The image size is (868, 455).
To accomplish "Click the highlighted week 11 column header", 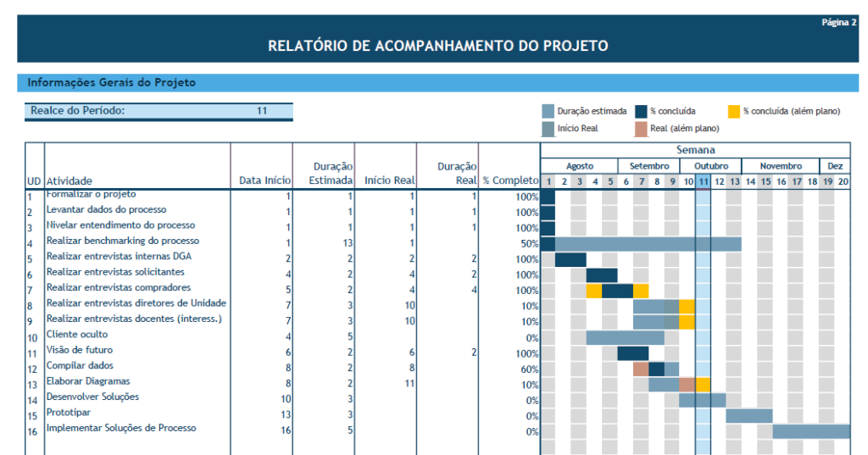I will point(703,181).
